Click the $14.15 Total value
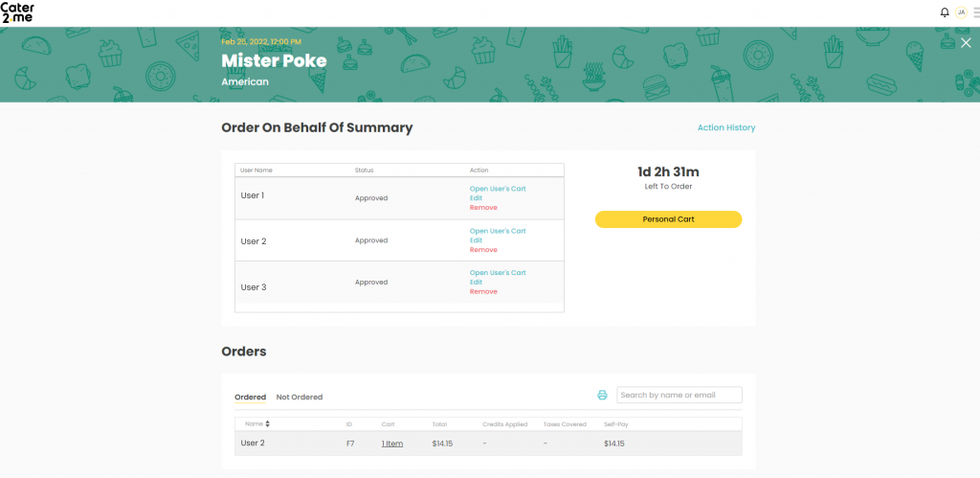This screenshot has height=478, width=980. 442,444
